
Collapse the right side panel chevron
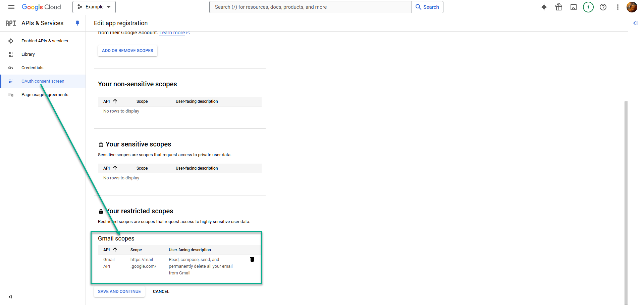[636, 23]
